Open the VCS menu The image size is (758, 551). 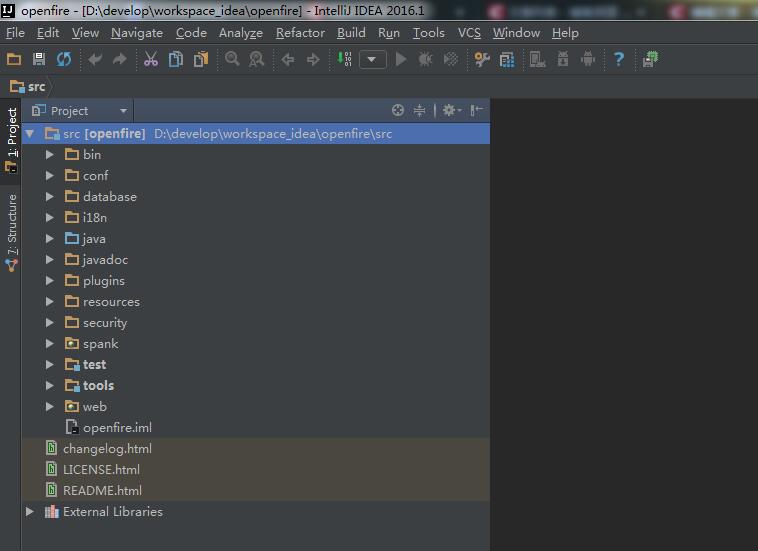pyautogui.click(x=469, y=33)
